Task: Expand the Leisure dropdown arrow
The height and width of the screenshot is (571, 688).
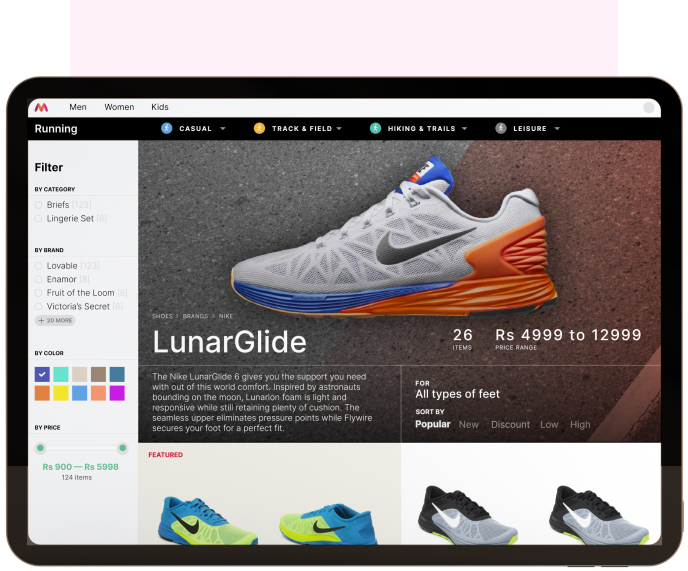Action: (557, 129)
